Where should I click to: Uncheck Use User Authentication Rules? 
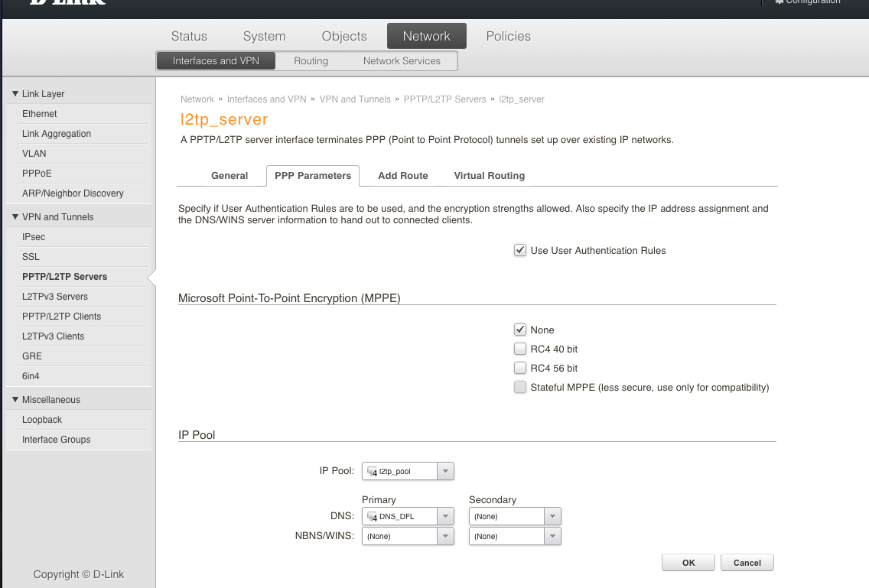click(520, 250)
